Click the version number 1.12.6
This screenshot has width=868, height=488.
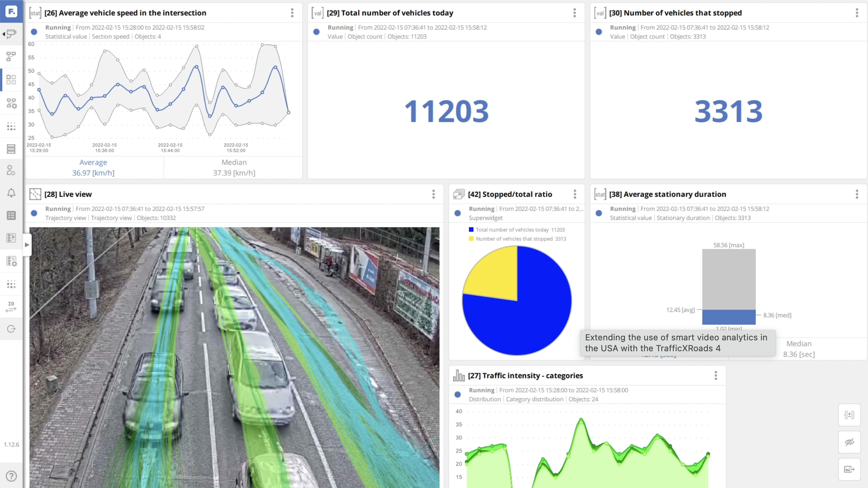(x=11, y=444)
